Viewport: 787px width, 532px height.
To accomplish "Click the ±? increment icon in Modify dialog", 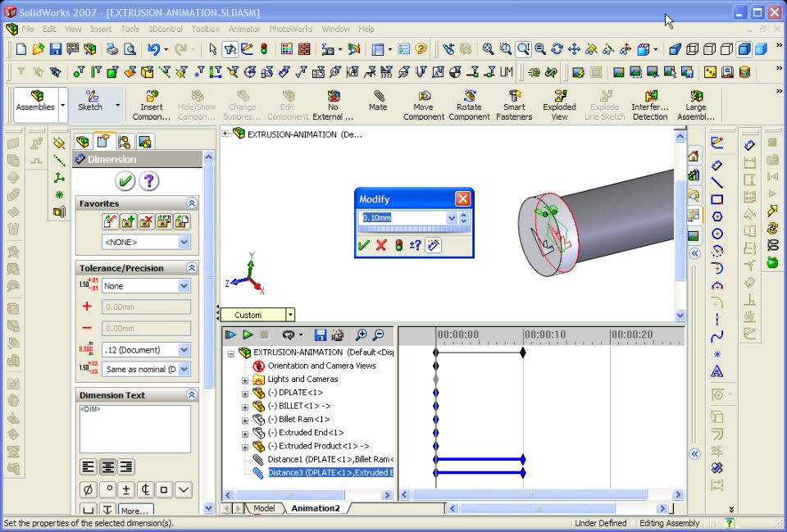I will [416, 245].
